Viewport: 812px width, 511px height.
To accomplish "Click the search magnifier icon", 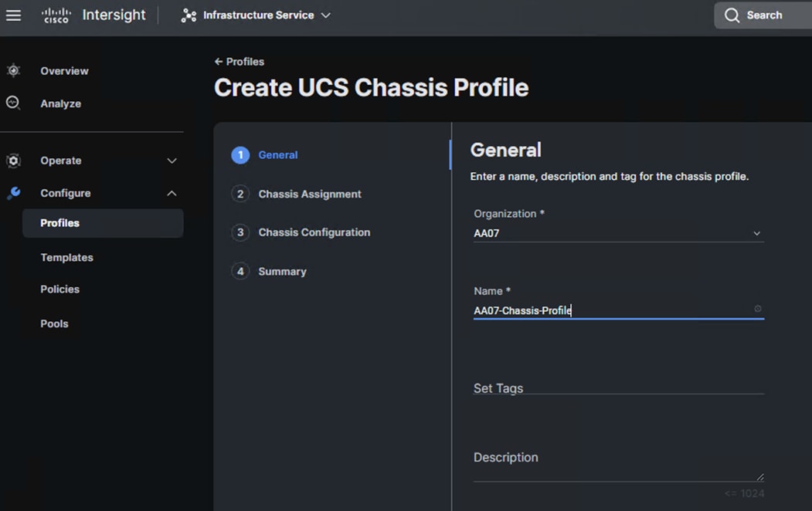I will pos(732,15).
